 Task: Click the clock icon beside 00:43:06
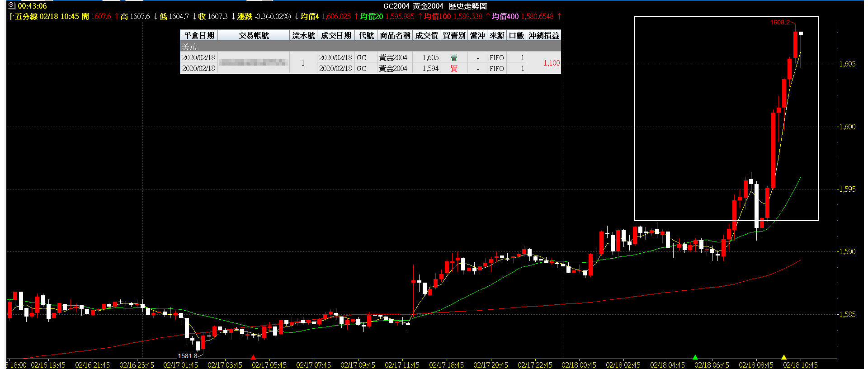pyautogui.click(x=12, y=6)
